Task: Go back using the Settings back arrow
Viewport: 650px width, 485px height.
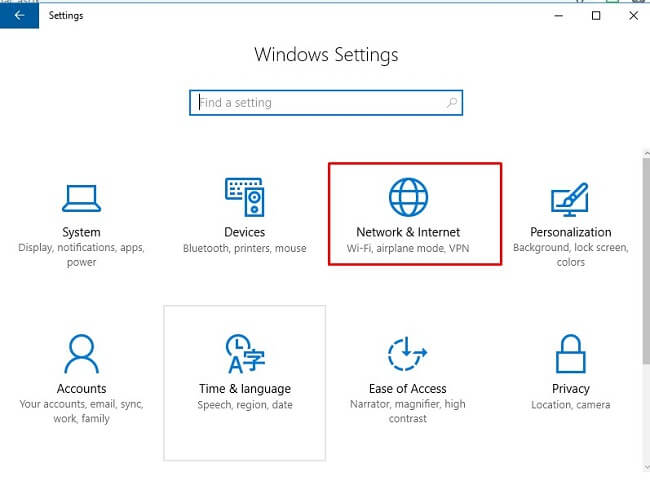Action: pos(19,16)
